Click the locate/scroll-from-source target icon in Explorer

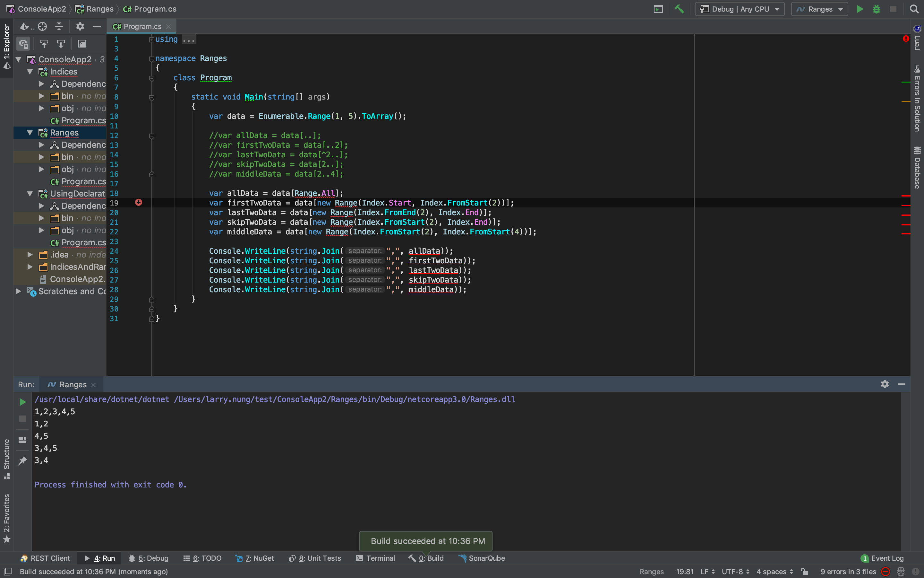42,26
